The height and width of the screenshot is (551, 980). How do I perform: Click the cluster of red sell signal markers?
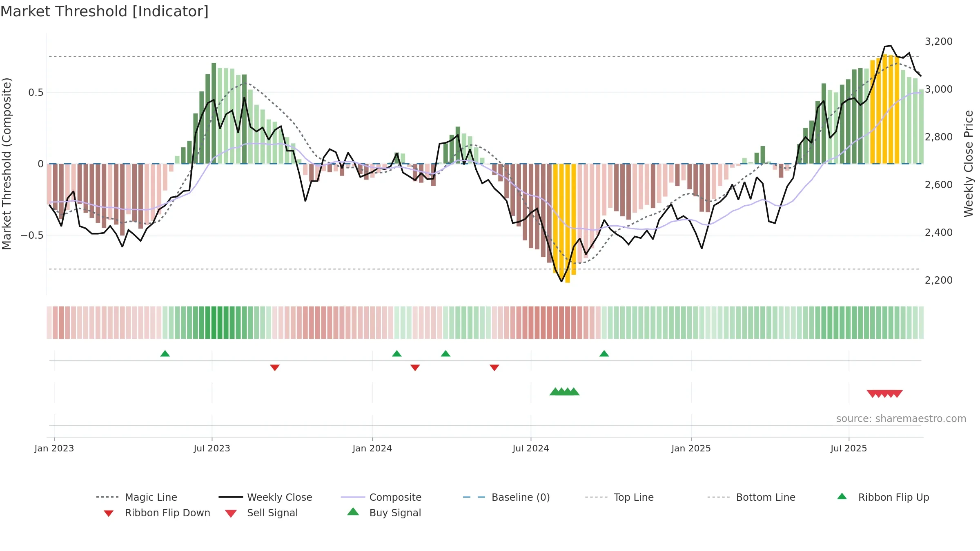click(x=885, y=394)
